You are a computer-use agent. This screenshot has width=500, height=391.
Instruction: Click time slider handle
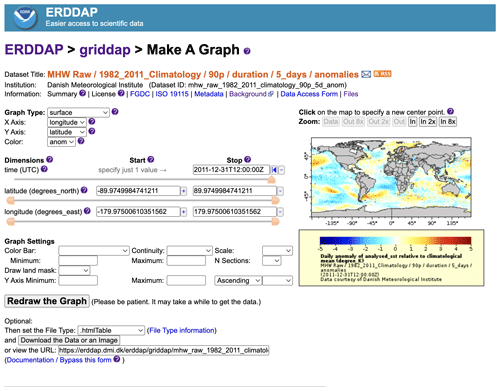272,180
